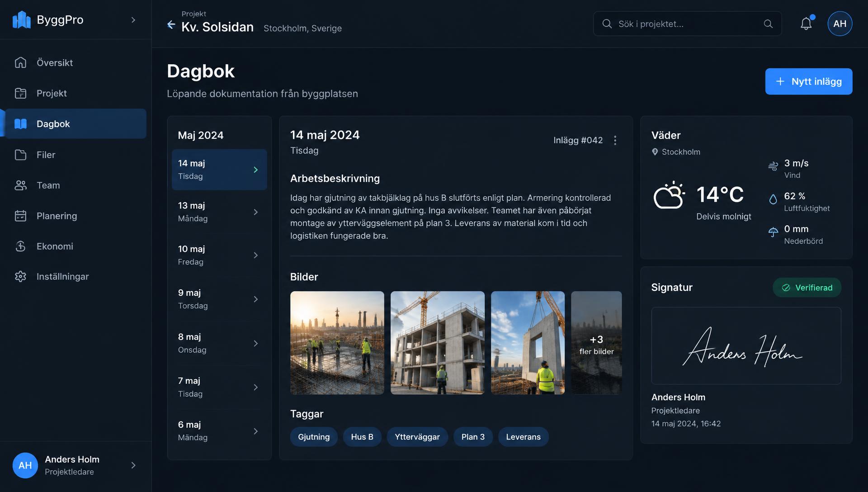The width and height of the screenshot is (868, 492).
Task: Click the wind speed icon
Action: (773, 166)
